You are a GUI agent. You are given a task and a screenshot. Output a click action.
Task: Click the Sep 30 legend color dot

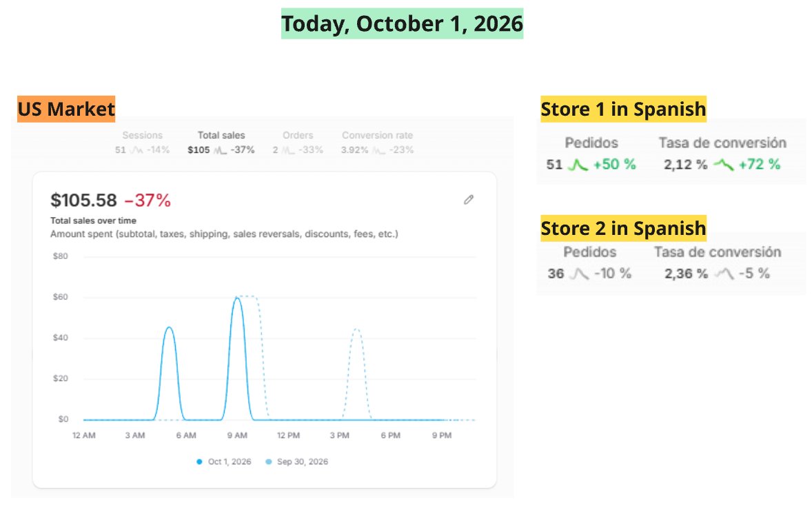268,462
